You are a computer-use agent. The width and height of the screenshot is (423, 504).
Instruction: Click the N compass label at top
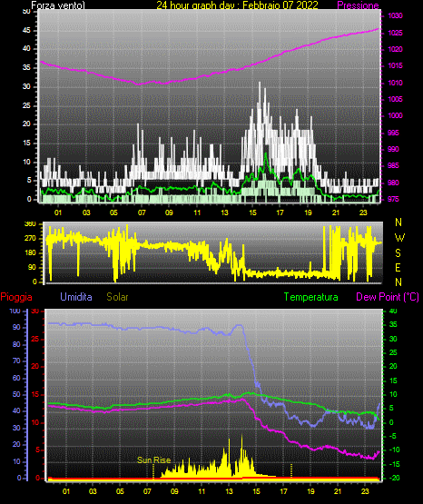pyautogui.click(x=398, y=222)
